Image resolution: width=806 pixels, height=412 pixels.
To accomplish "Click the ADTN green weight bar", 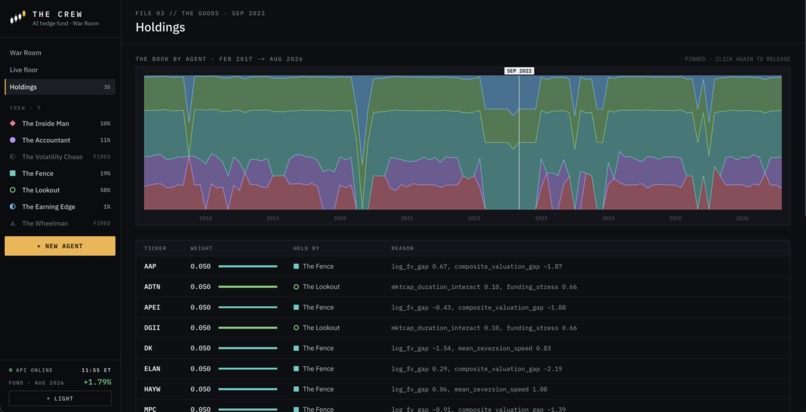I will tap(248, 287).
